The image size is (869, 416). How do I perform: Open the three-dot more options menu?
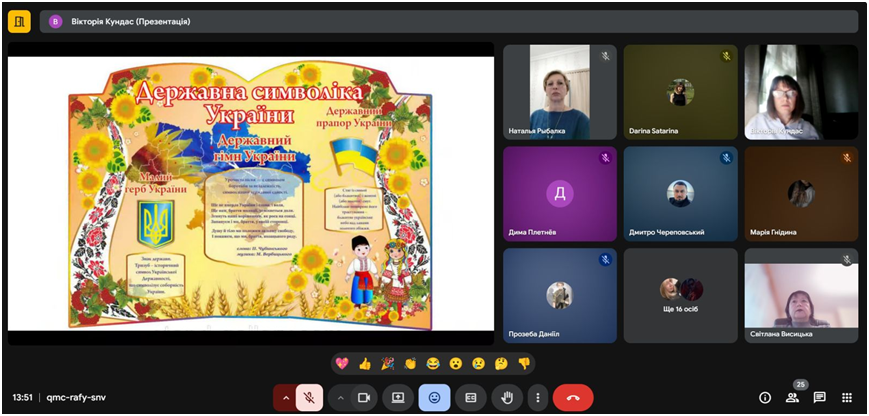(538, 397)
